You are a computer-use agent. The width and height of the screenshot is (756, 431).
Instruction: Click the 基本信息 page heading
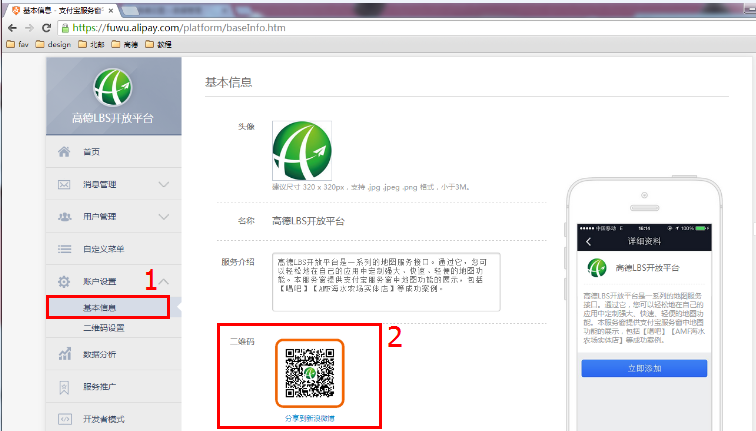pyautogui.click(x=229, y=82)
